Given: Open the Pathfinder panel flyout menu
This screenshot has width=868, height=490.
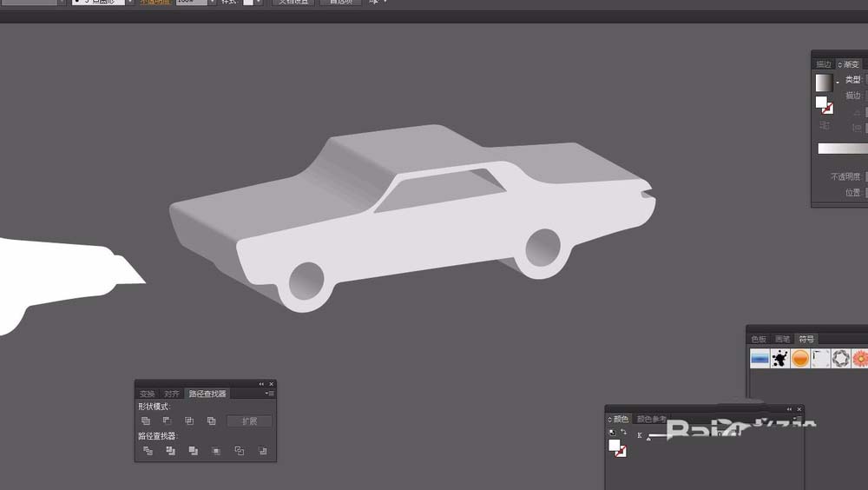Looking at the screenshot, I should pos(270,394).
